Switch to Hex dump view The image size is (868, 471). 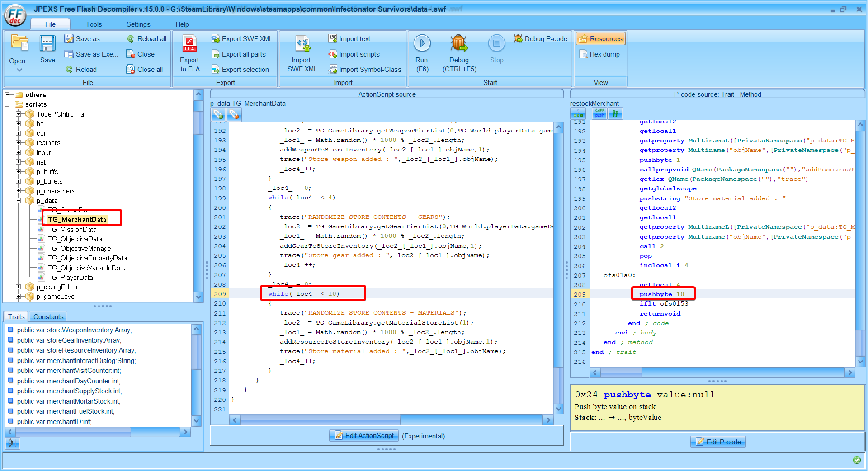click(x=599, y=54)
